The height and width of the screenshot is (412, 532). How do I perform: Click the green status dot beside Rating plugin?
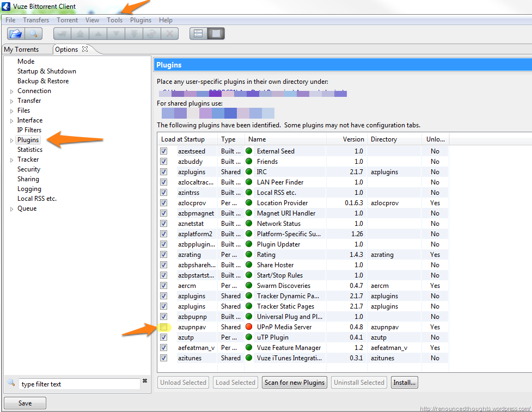click(x=249, y=254)
